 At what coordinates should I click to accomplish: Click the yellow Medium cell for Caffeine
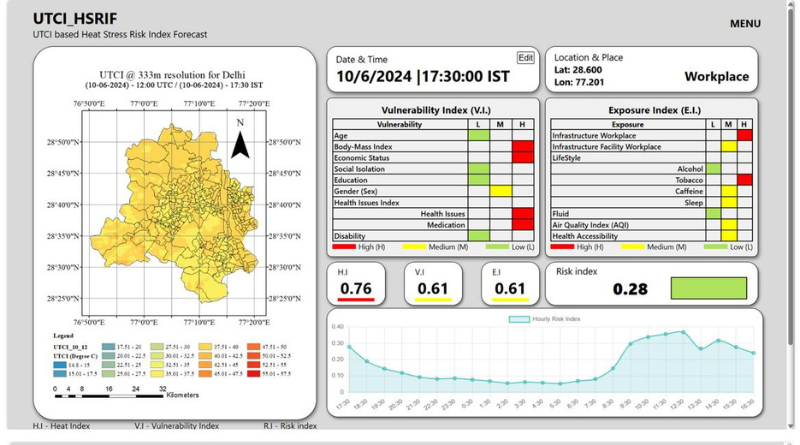tap(729, 191)
